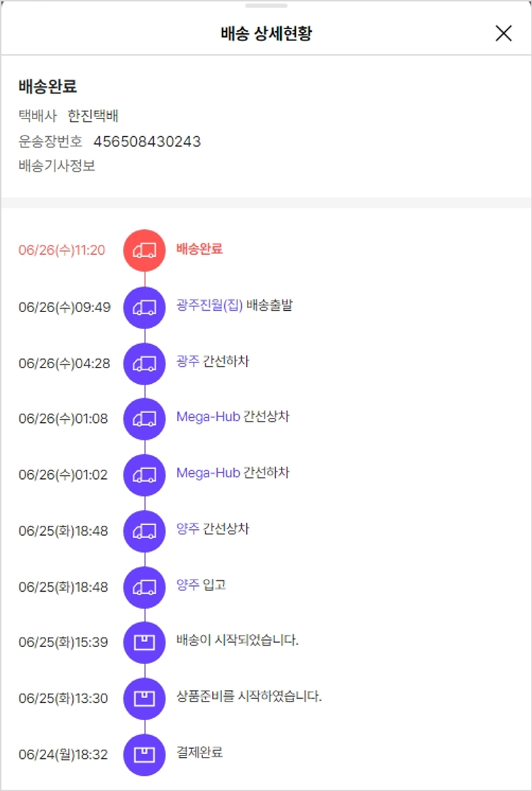Click the box icon for 상품준비를 시작하였습니다

[x=145, y=698]
